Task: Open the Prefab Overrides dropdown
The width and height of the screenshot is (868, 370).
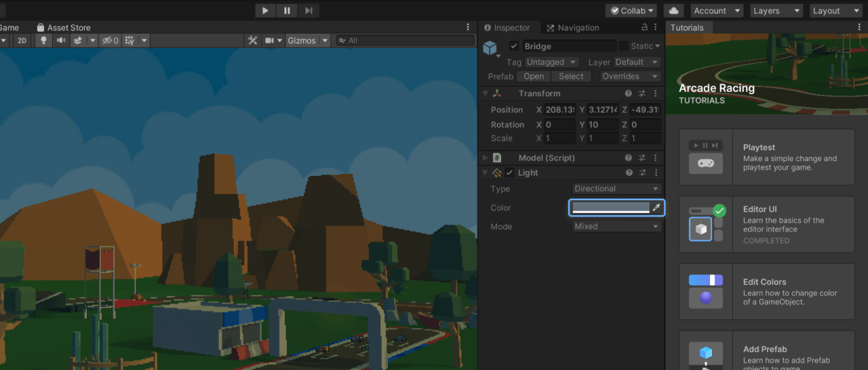Action: (629, 77)
